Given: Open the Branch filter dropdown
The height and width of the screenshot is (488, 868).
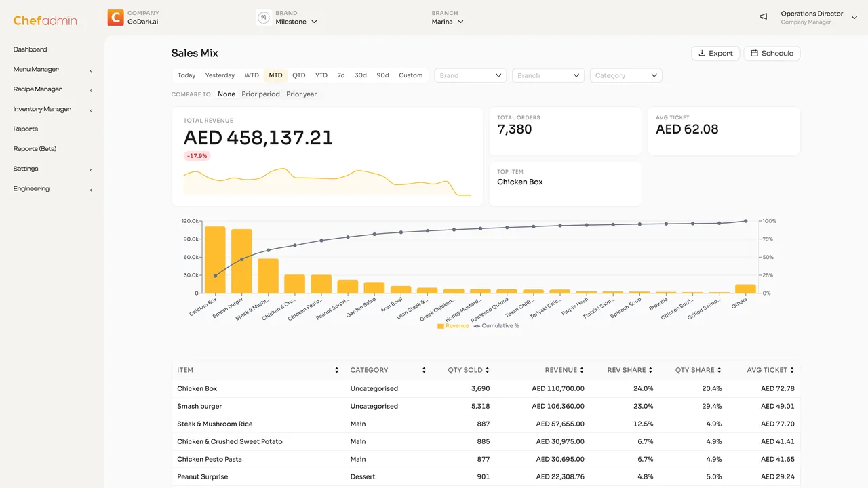Looking at the screenshot, I should 548,75.
